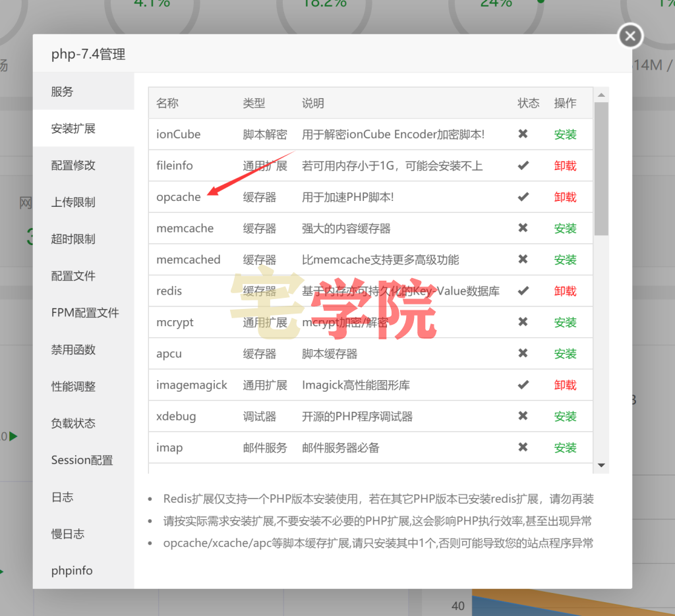The image size is (675, 616).
Task: Click the 说明 column header
Action: pos(313,103)
